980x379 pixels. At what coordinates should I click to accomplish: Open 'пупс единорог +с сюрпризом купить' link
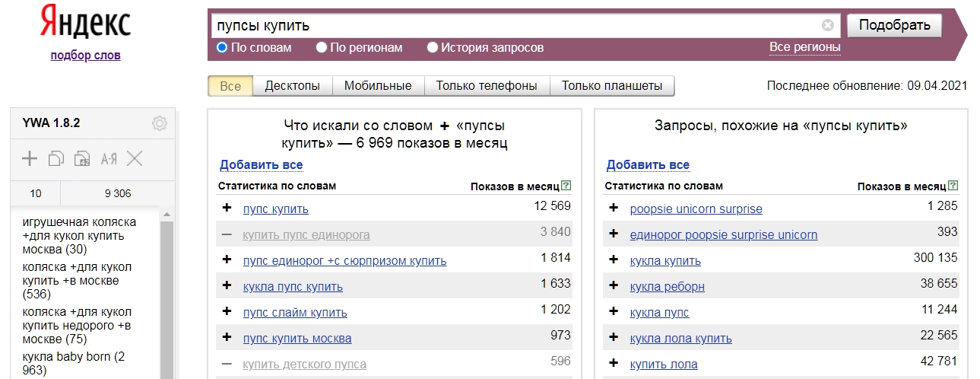pos(345,260)
